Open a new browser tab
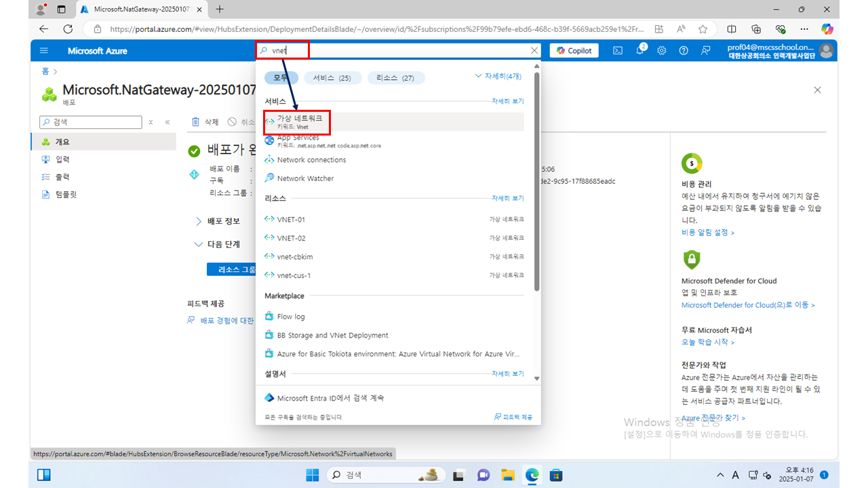 pyautogui.click(x=219, y=9)
